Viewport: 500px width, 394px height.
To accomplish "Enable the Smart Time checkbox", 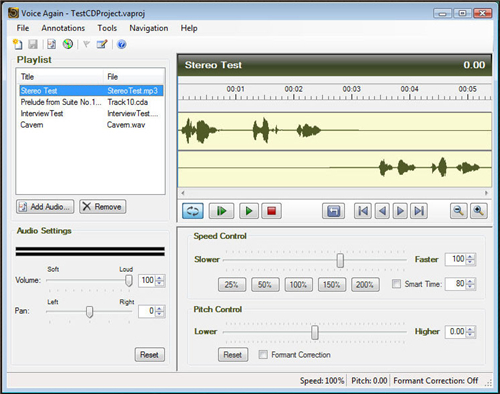I will pos(396,284).
